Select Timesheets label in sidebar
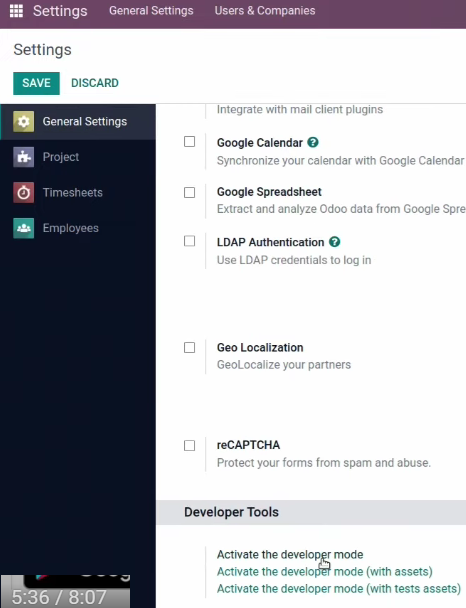The image size is (466, 608). click(x=73, y=193)
